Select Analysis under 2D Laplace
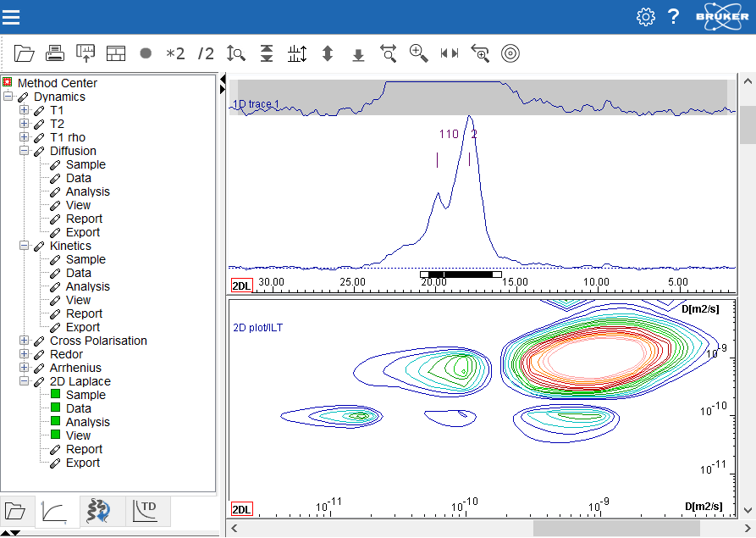The height and width of the screenshot is (538, 756). click(x=87, y=422)
